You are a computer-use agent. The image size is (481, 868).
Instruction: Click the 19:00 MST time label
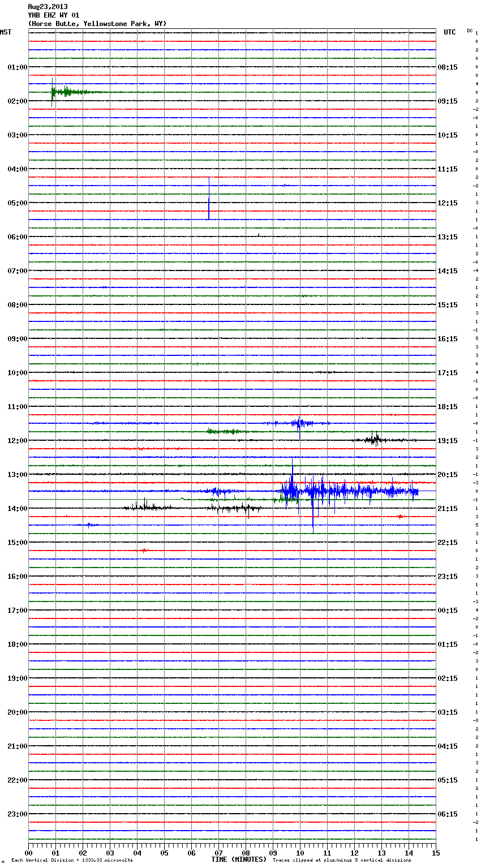click(x=18, y=678)
